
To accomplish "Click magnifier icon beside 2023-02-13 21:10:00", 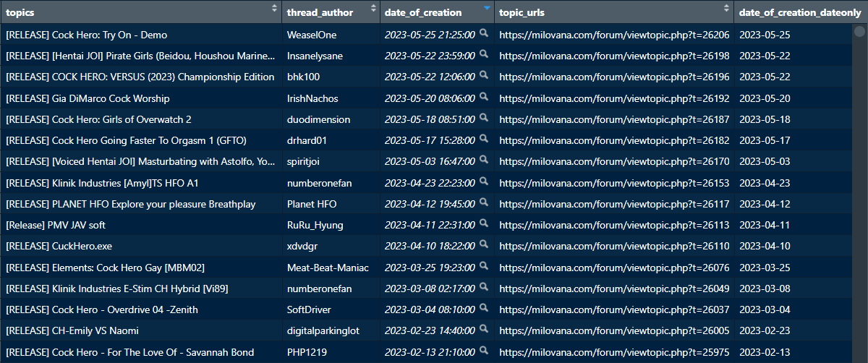I will (483, 351).
